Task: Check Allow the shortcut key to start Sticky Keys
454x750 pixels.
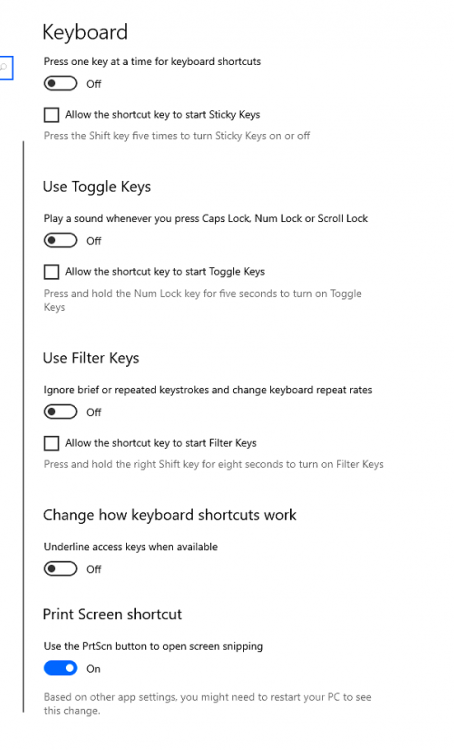Action: click(51, 115)
